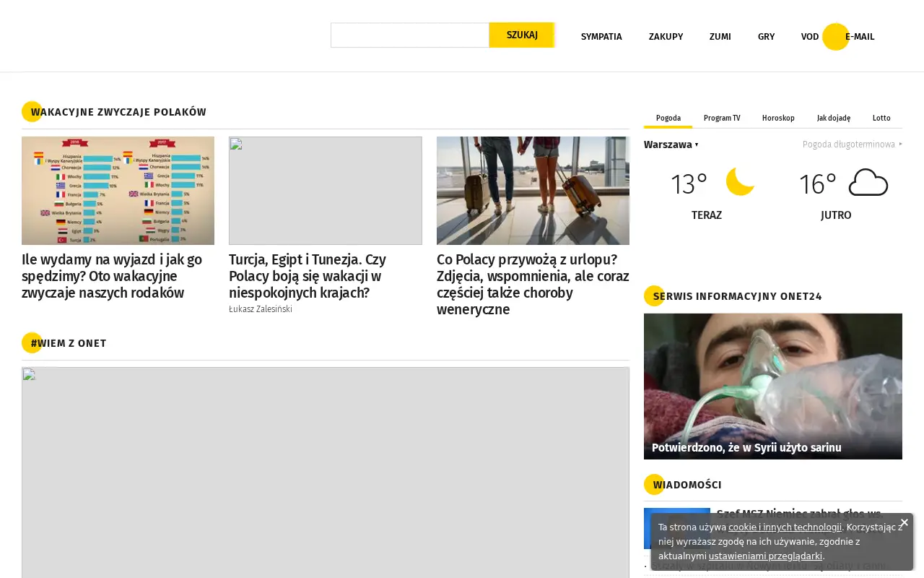The image size is (924, 578).
Task: Open the vacation spending chart thumbnail
Action: pyautogui.click(x=118, y=191)
